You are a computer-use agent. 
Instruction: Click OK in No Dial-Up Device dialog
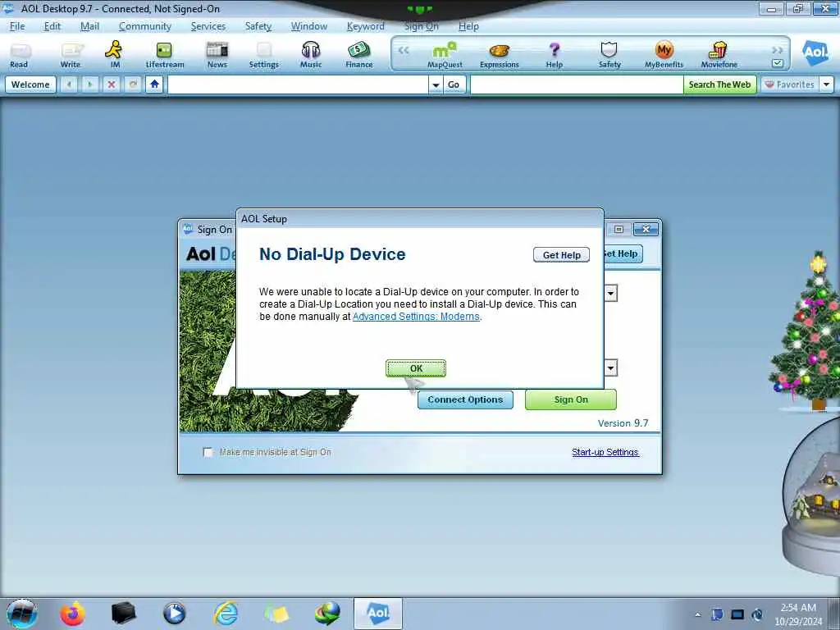pyautogui.click(x=416, y=368)
